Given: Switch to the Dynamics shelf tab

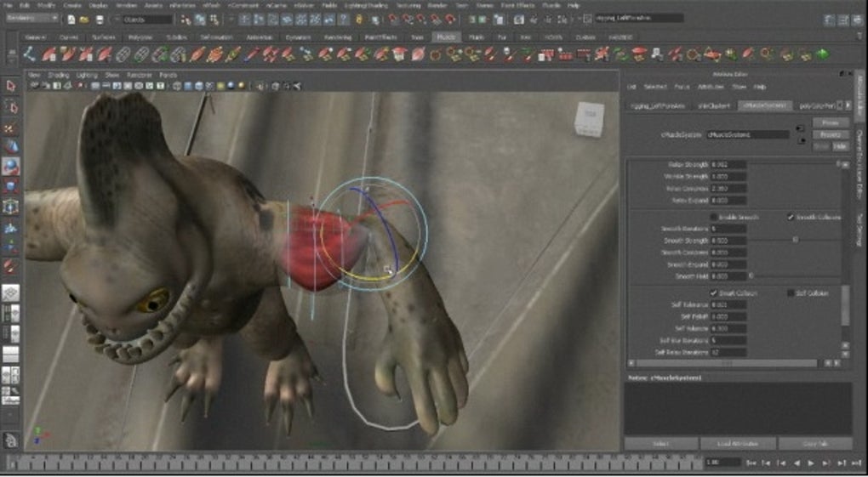Looking at the screenshot, I should tap(299, 37).
